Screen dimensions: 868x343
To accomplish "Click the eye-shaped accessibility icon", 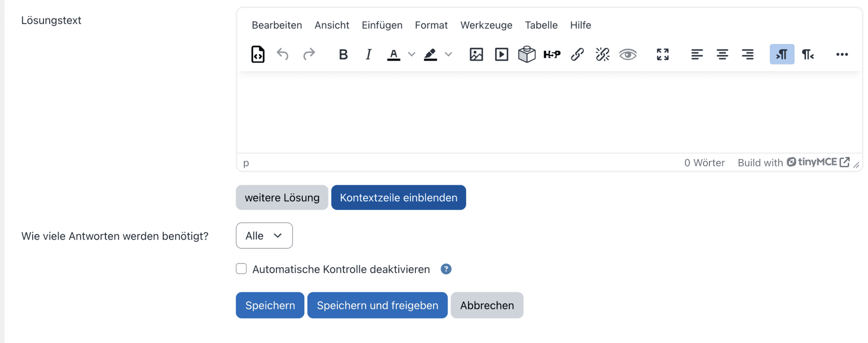I will [628, 54].
